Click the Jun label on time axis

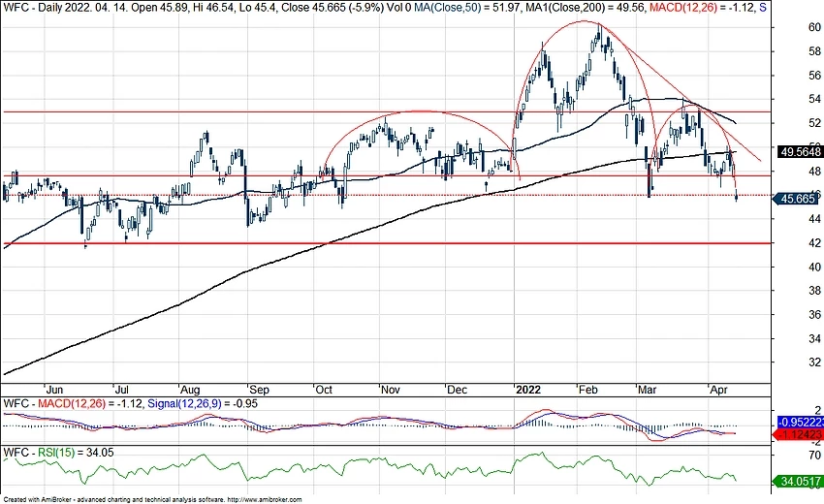54,390
